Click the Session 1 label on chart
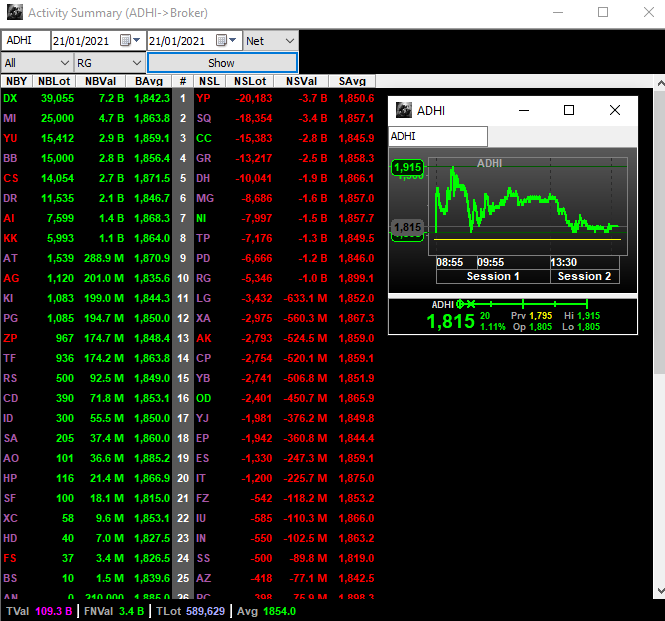Screen dimensions: 665x621 pos(493,276)
